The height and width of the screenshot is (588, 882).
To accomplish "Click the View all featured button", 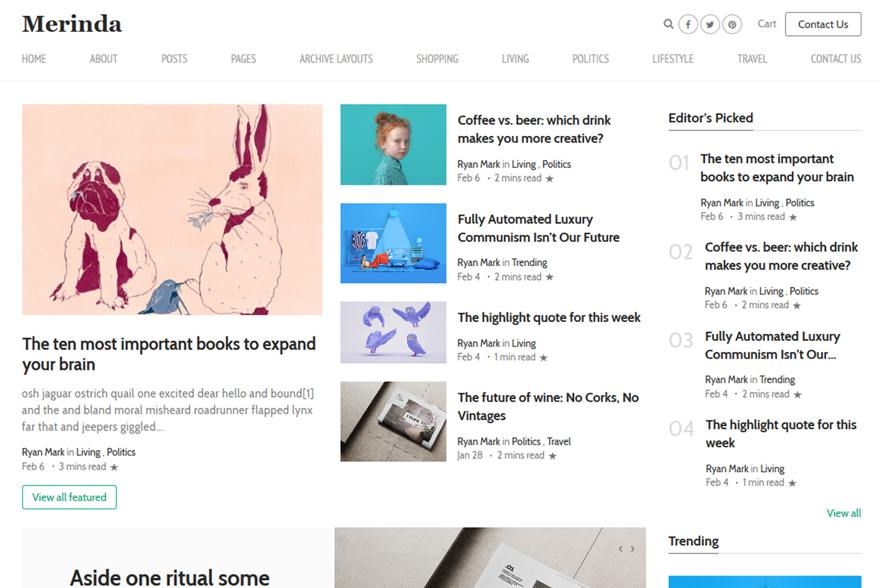I will [69, 497].
